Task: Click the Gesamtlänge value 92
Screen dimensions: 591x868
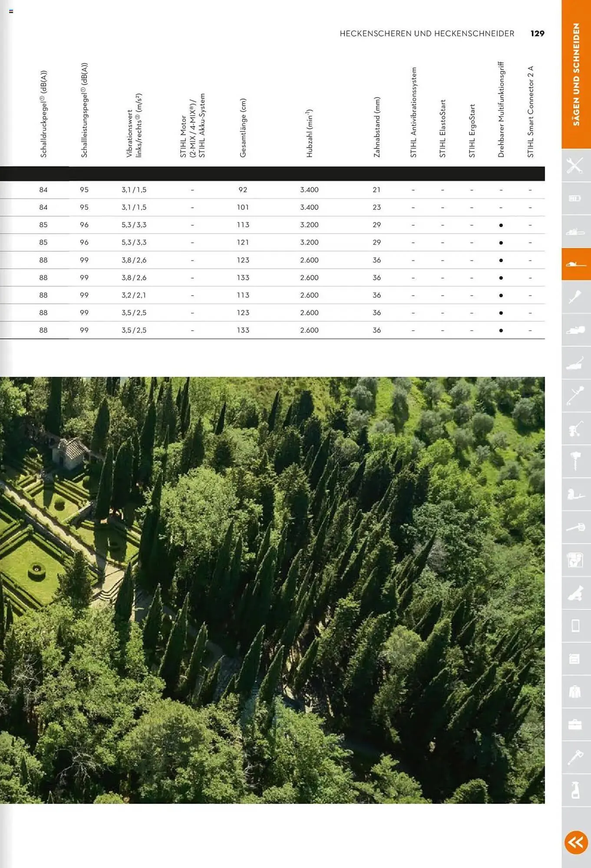Action: point(243,190)
